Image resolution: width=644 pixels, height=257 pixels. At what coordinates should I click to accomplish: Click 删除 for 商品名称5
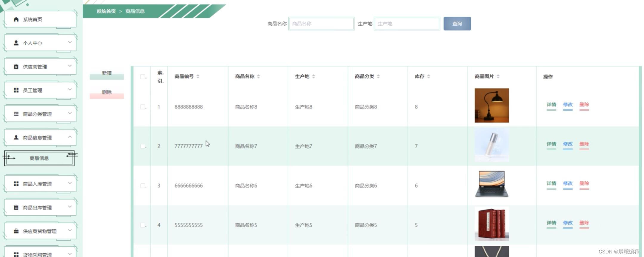584,223
